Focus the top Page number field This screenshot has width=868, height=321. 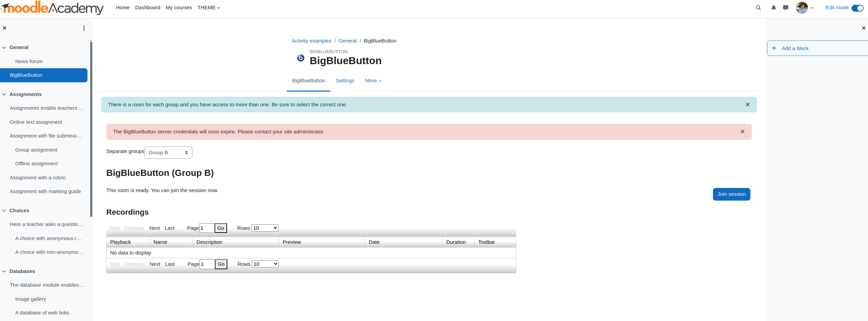(x=207, y=228)
